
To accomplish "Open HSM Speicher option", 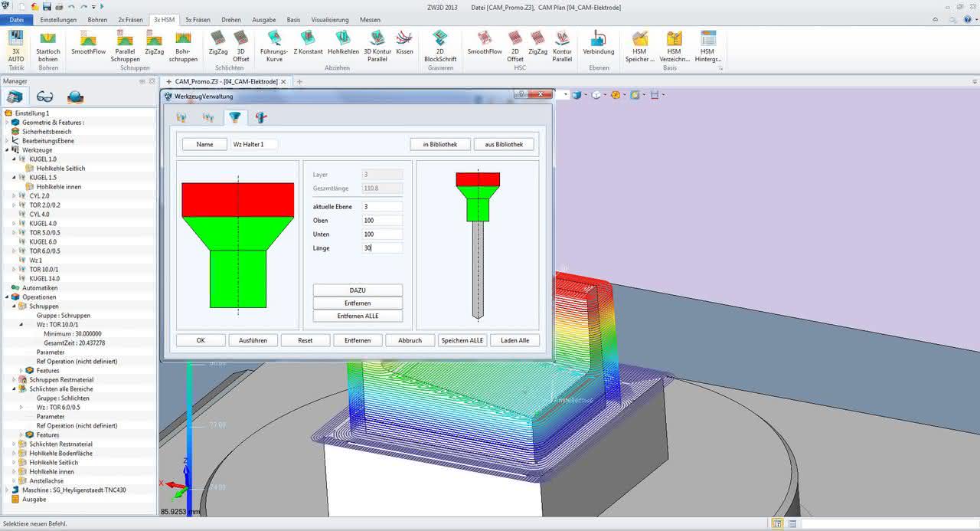I will pos(640,46).
